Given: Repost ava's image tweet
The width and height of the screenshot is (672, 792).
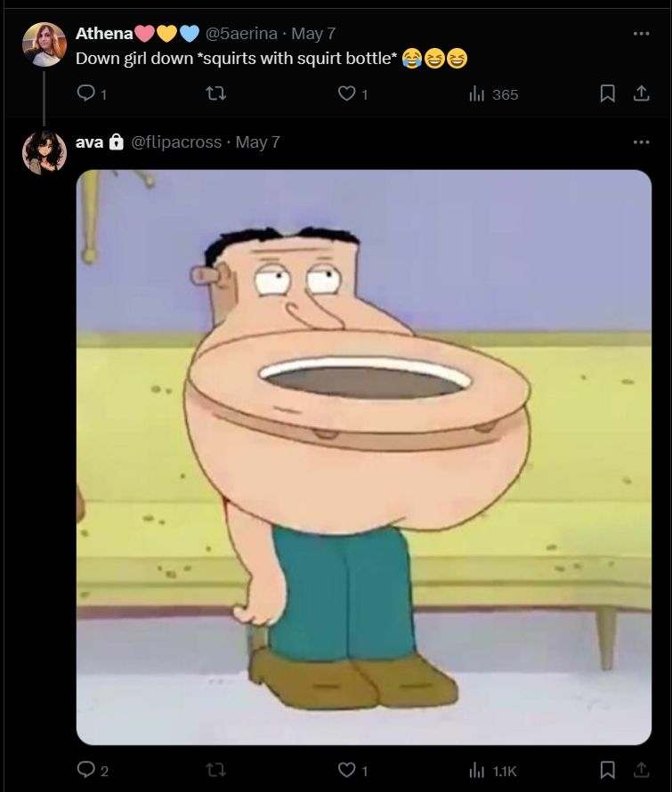Looking at the screenshot, I should 216,771.
